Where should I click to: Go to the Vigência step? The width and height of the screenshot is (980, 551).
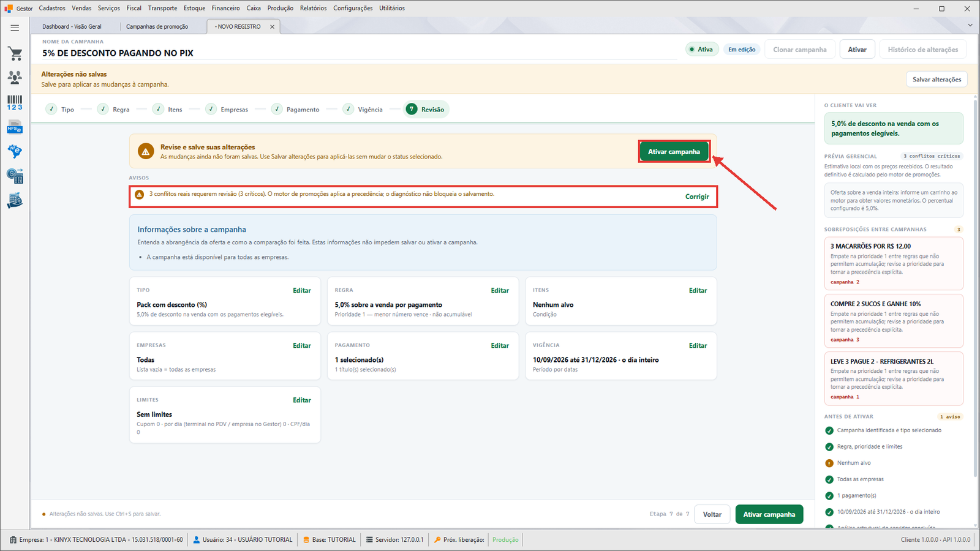point(363,110)
